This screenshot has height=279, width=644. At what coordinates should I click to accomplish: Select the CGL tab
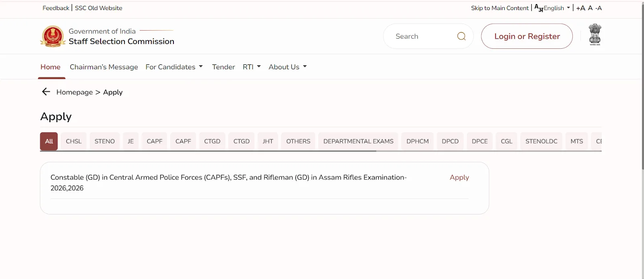click(506, 141)
